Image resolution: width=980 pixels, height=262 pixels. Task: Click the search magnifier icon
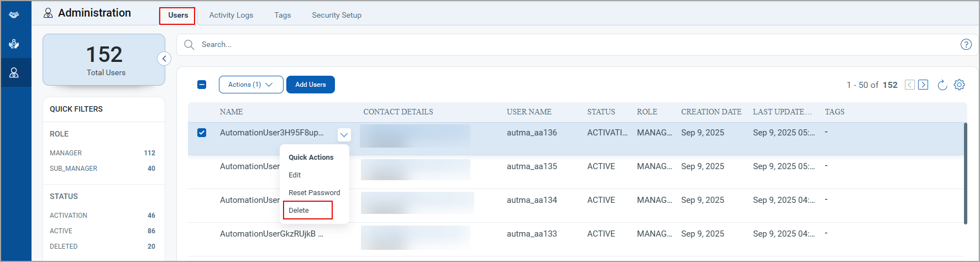[x=189, y=45]
